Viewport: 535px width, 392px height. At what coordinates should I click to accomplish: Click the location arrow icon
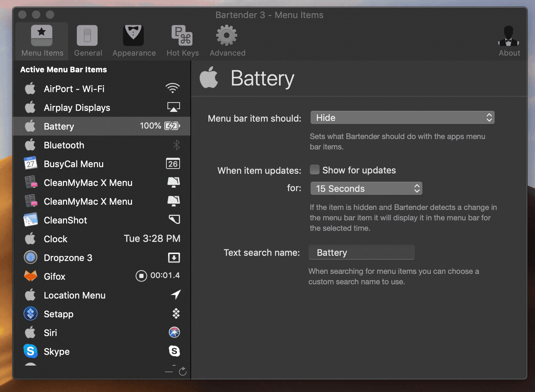[x=176, y=295]
